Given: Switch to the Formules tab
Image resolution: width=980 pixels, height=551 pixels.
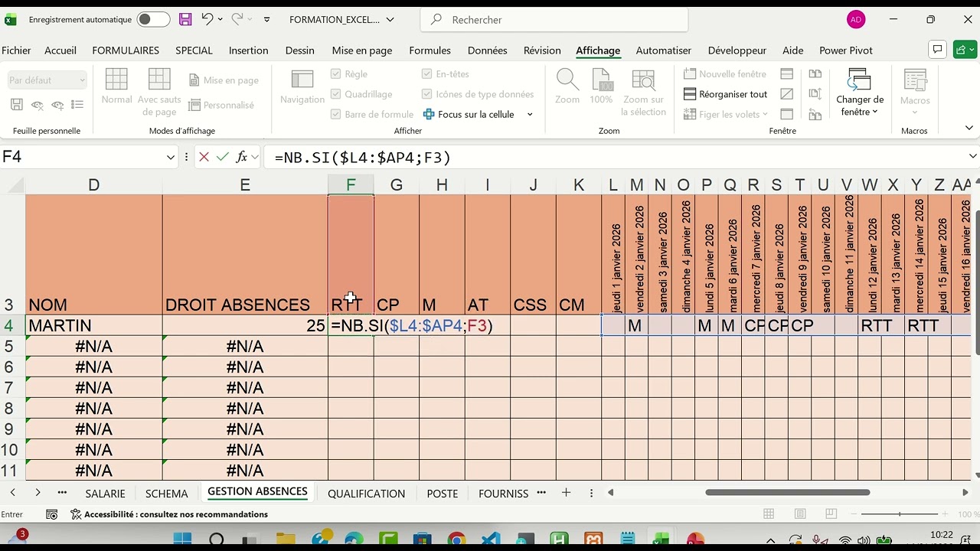Looking at the screenshot, I should pos(430,51).
